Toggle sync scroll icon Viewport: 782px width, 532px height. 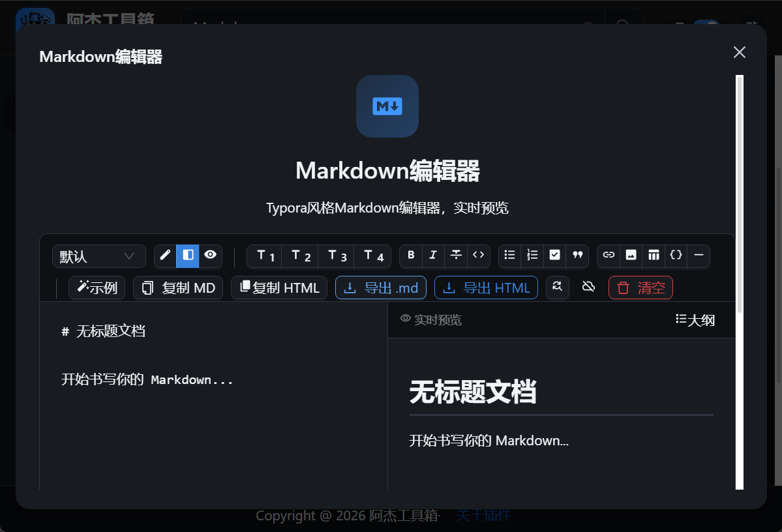click(558, 288)
